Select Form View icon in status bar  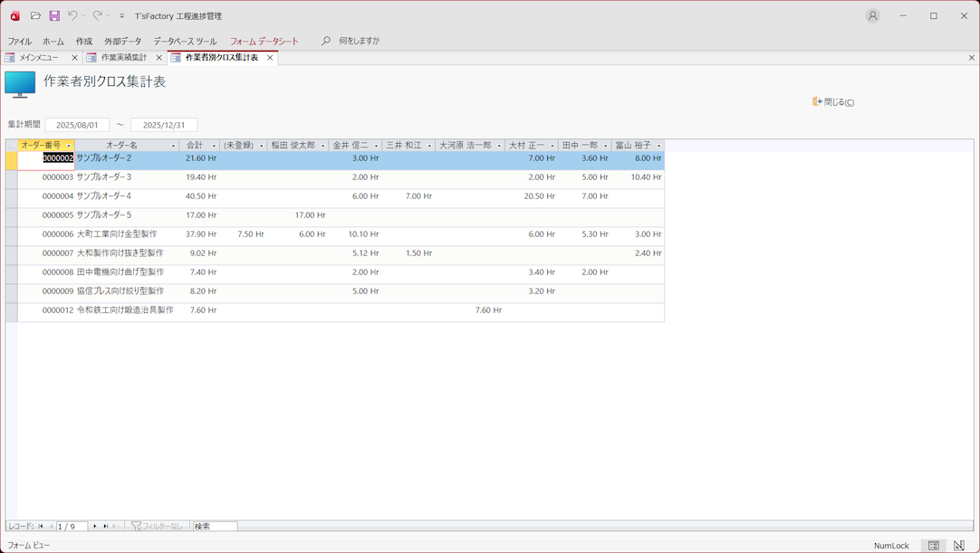pos(934,546)
